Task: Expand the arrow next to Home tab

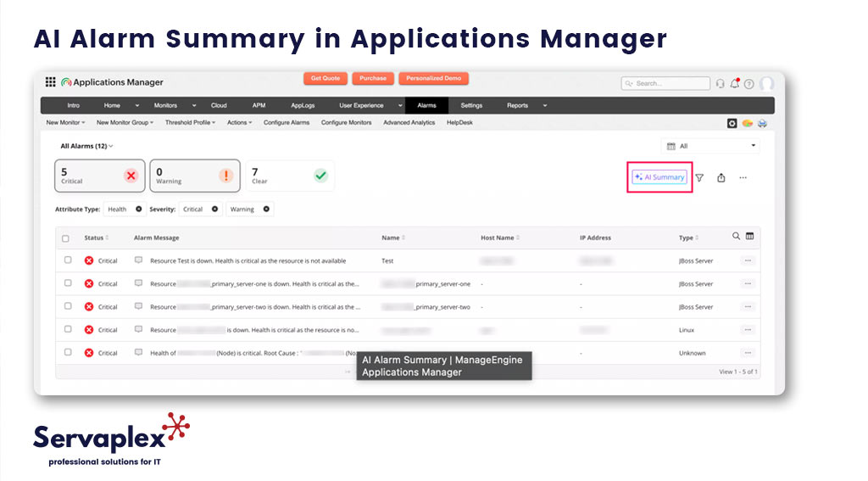Action: 136,106
